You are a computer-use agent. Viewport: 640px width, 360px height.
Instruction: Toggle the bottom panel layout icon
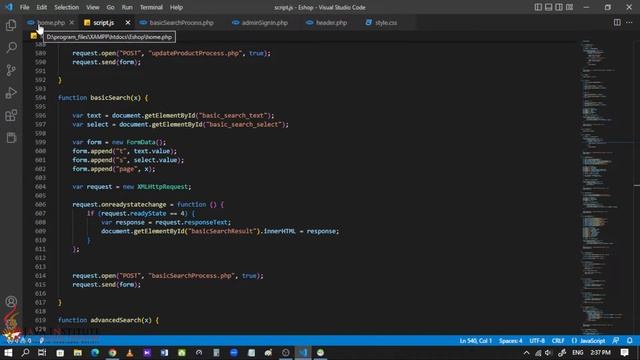pos(549,7)
